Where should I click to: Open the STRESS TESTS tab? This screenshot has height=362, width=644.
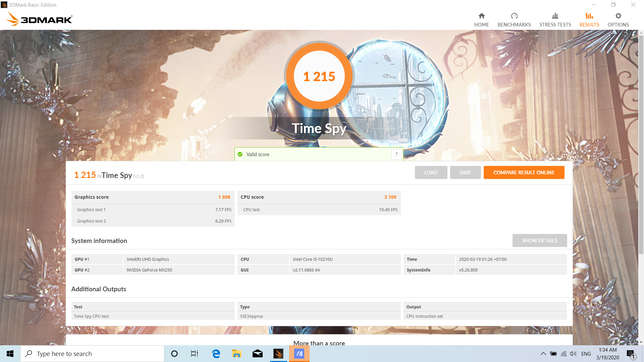pyautogui.click(x=555, y=20)
